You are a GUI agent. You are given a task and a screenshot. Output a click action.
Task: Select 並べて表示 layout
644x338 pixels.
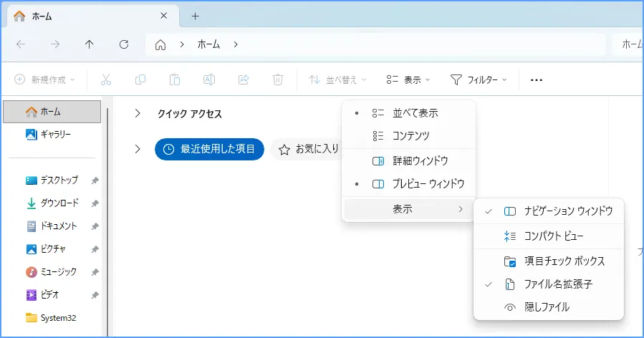[x=408, y=113]
